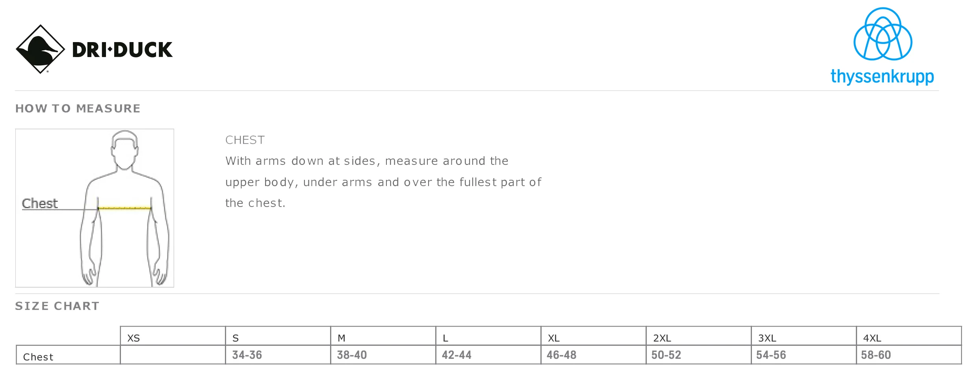Click the Dri Duck diamond logo icon

pos(40,49)
